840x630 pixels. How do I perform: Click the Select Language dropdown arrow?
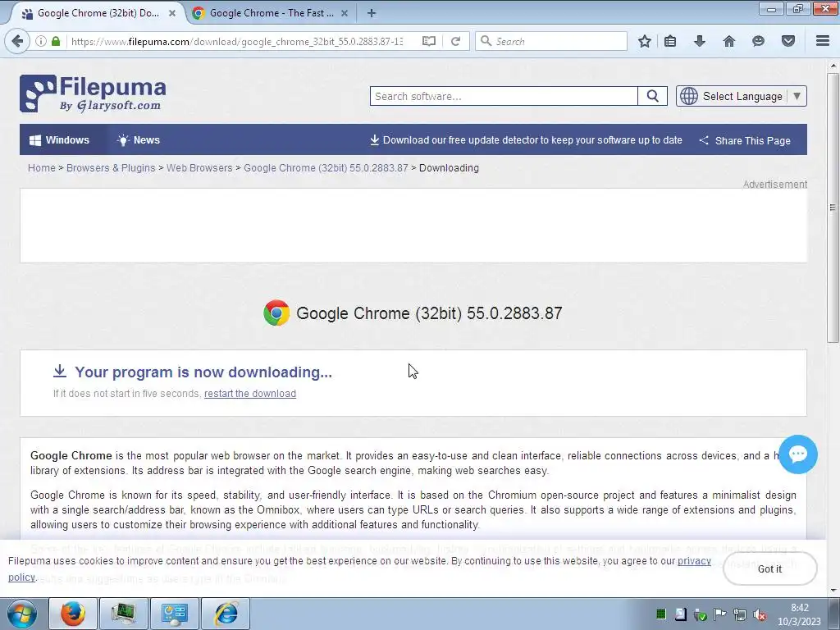[797, 96]
